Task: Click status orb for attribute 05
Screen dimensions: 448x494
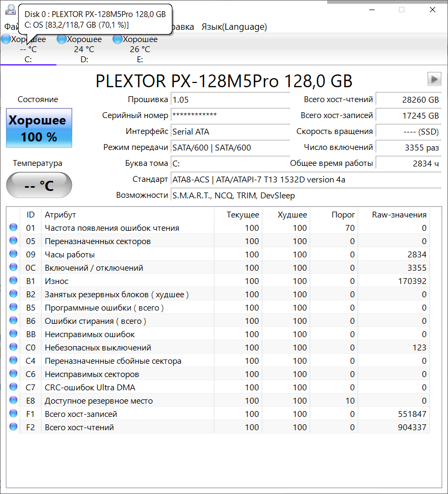Action: click(13, 240)
